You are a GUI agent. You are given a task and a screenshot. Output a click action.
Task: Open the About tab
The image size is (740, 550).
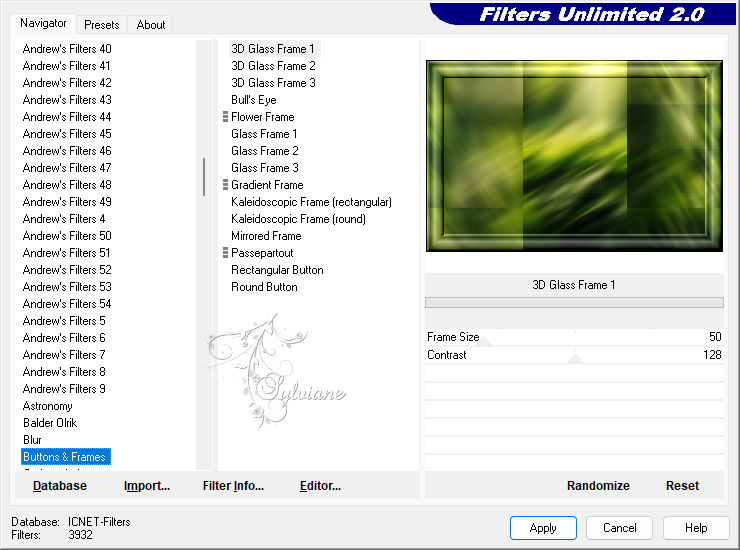point(151,25)
